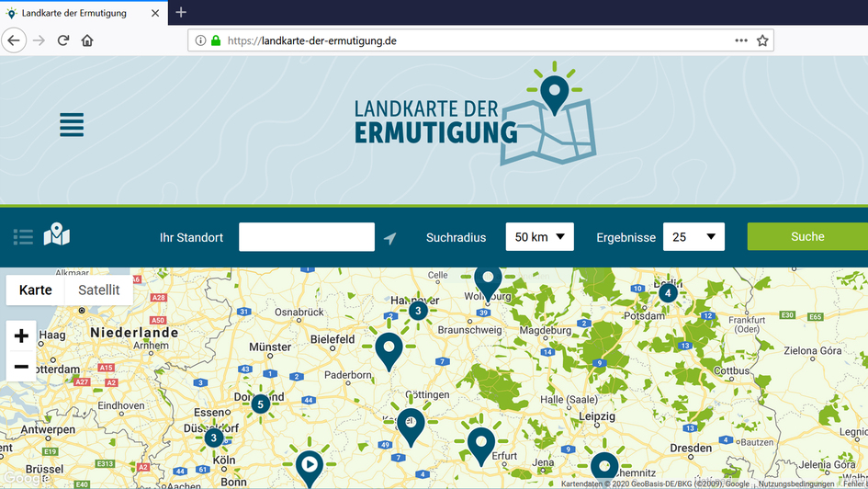Go forward in browser history
The height and width of the screenshot is (489, 868).
(x=39, y=40)
